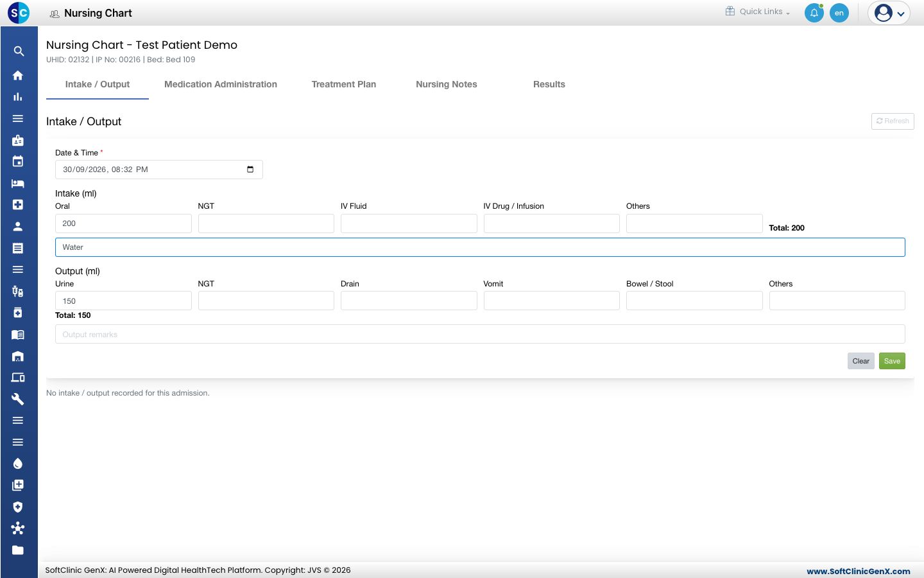Image resolution: width=924 pixels, height=578 pixels.
Task: Click the medicine bottles sidebar icon
Action: [18, 291]
